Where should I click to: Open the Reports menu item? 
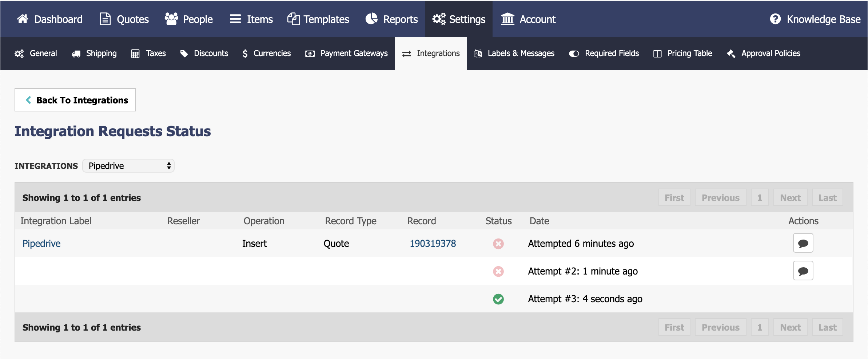(x=391, y=19)
